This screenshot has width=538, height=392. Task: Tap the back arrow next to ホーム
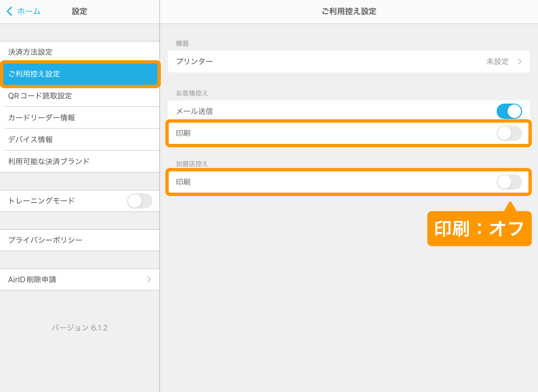10,11
